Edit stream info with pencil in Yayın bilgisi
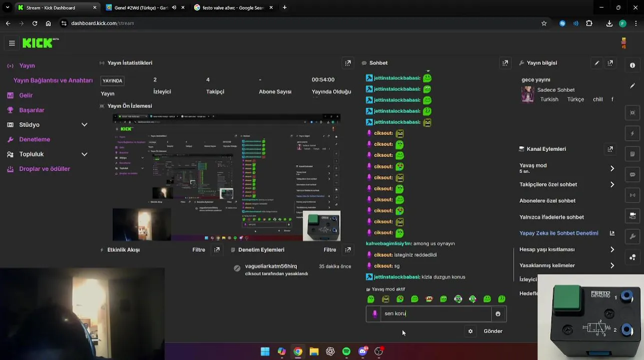644x360 pixels. (x=596, y=63)
